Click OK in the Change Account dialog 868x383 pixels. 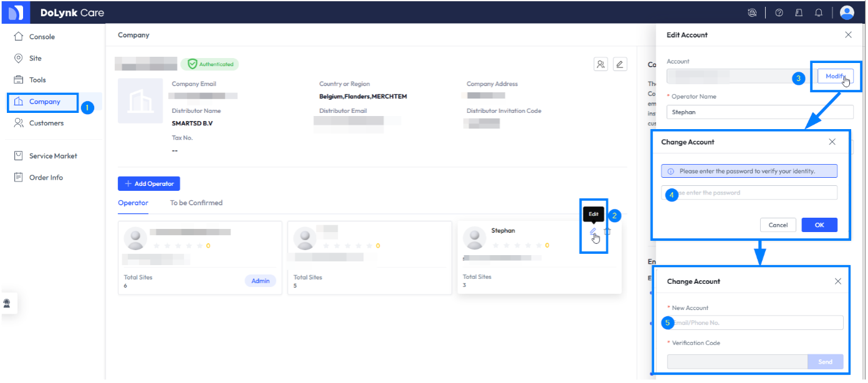point(819,225)
